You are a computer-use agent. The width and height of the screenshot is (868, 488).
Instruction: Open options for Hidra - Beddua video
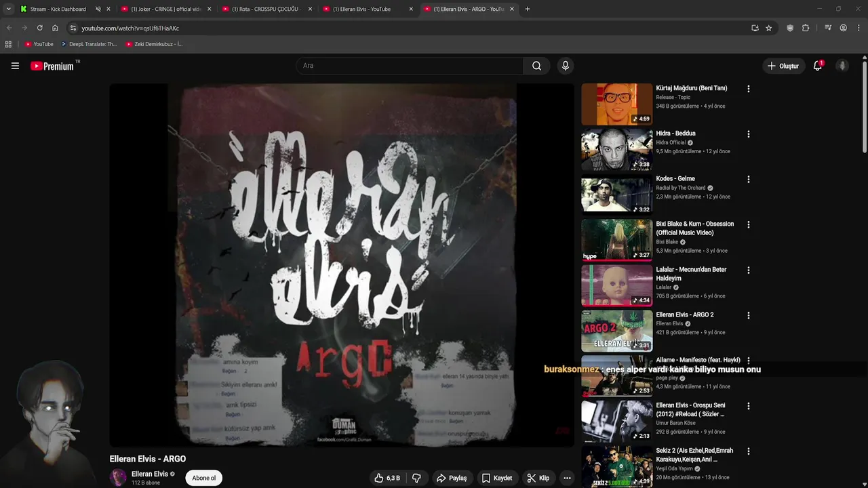click(x=748, y=134)
